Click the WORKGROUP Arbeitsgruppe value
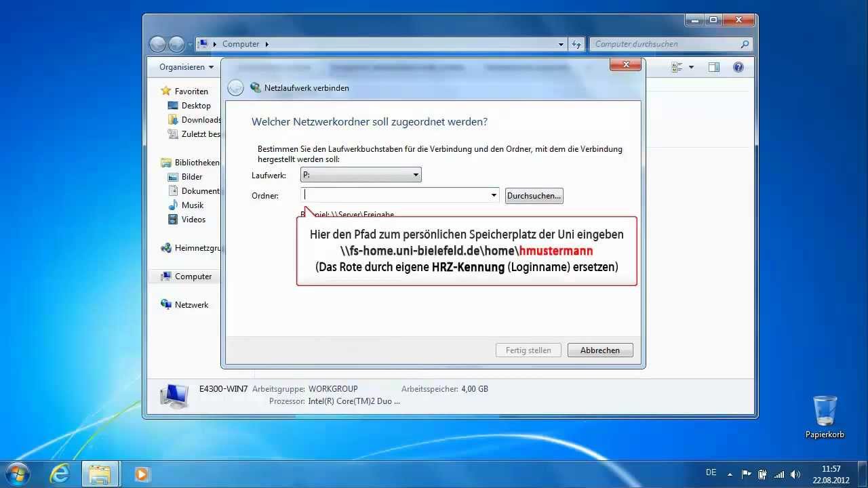This screenshot has width=868, height=488. click(x=333, y=389)
